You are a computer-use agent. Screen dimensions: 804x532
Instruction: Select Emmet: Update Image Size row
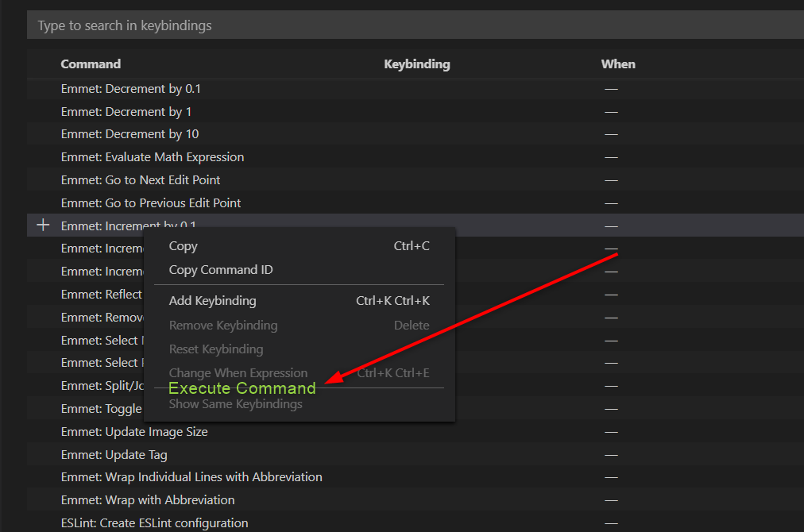pos(416,431)
